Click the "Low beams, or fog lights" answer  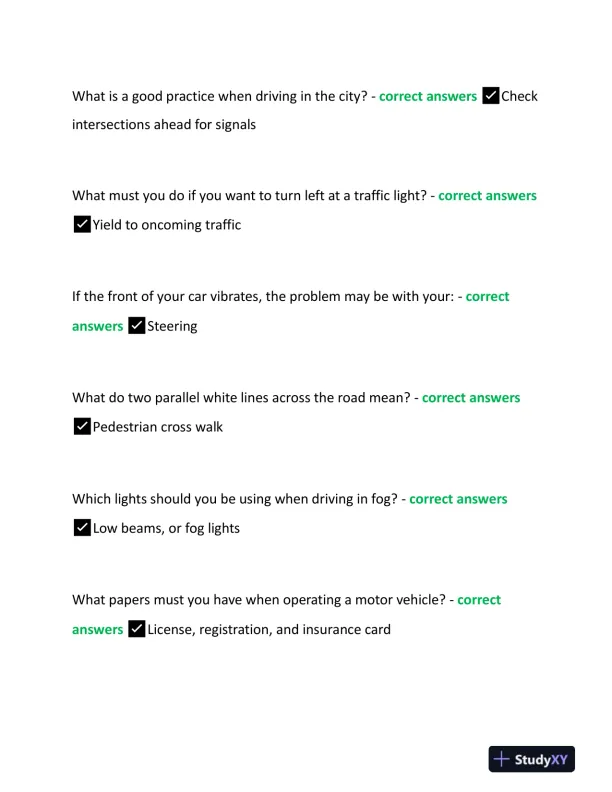coord(166,528)
